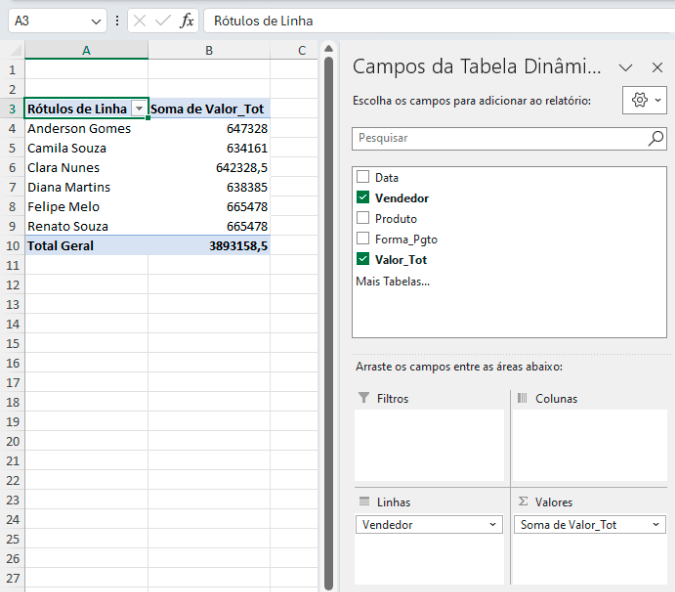Viewport: 675px width, 592px height.
Task: Click the scroll up arrow of the sheet
Action: pyautogui.click(x=328, y=48)
